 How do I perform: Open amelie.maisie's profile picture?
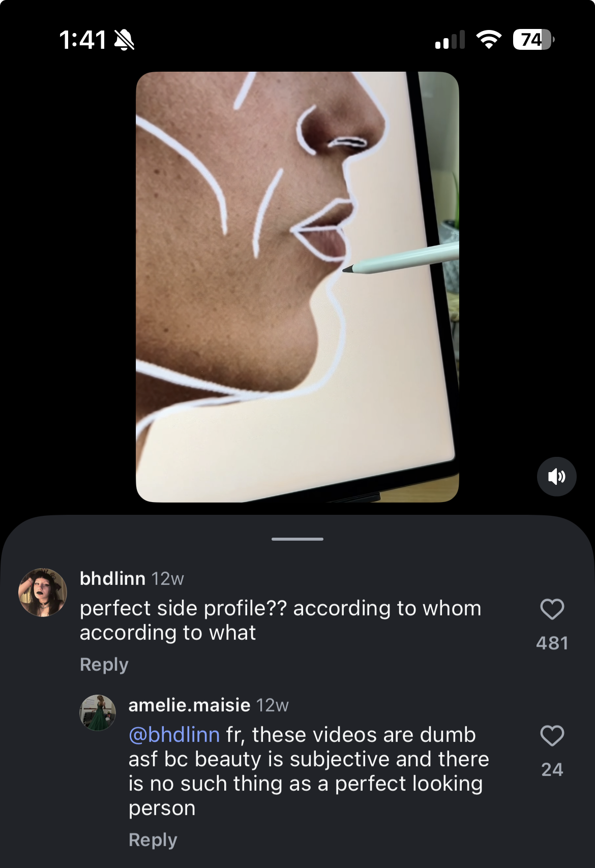pos(98,713)
